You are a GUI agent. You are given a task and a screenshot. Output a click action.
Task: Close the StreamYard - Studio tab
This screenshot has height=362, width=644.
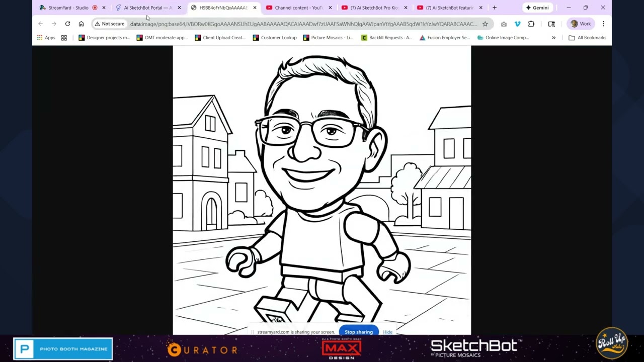point(104,8)
